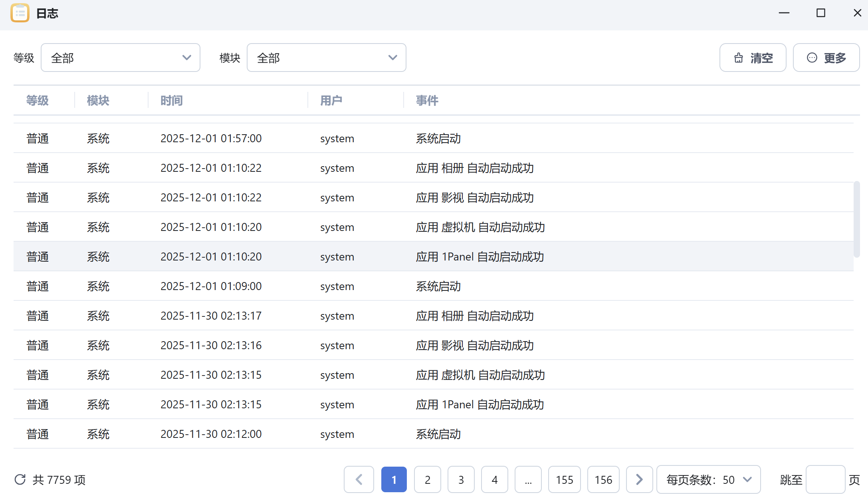Select page 155 in pagination
This screenshot has height=501, width=868.
[564, 479]
